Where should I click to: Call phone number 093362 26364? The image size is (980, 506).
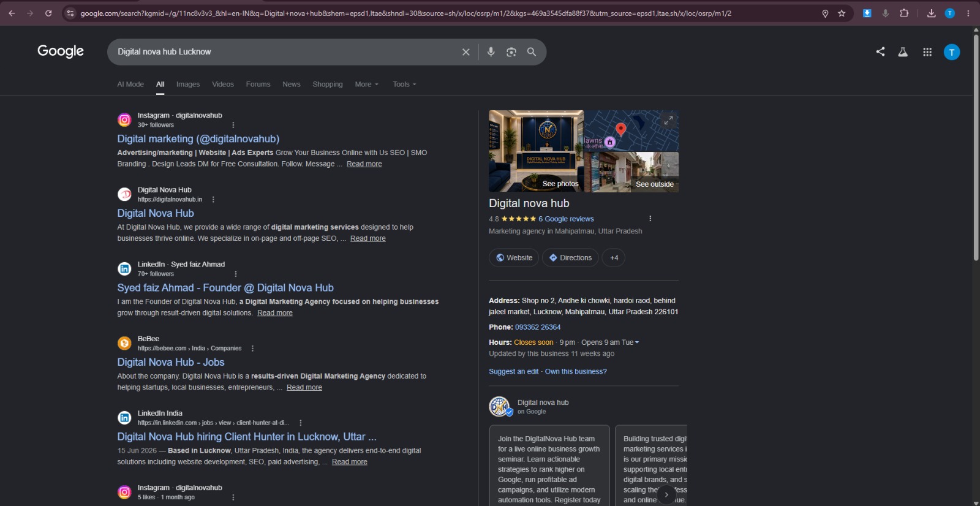click(538, 327)
